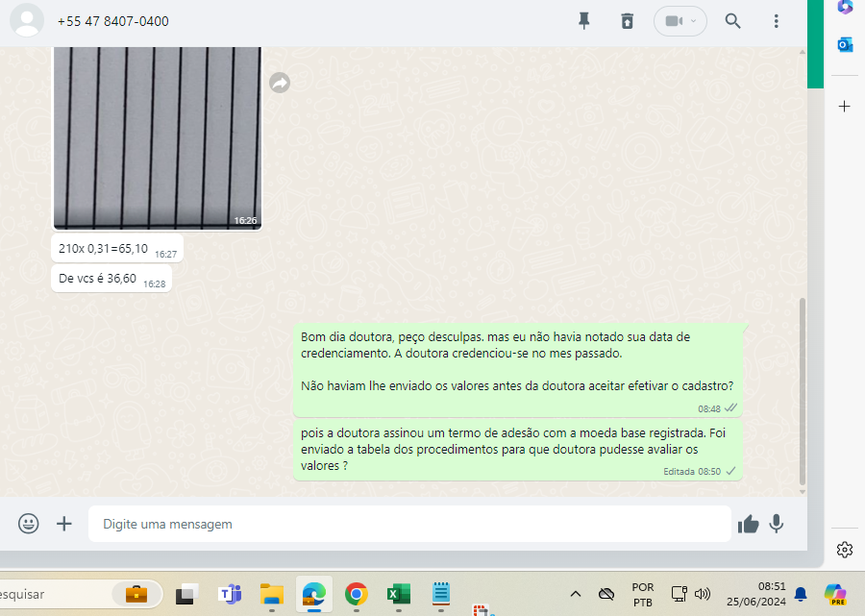The width and height of the screenshot is (865, 616).
Task: Open the emoji picker
Action: [x=28, y=524]
